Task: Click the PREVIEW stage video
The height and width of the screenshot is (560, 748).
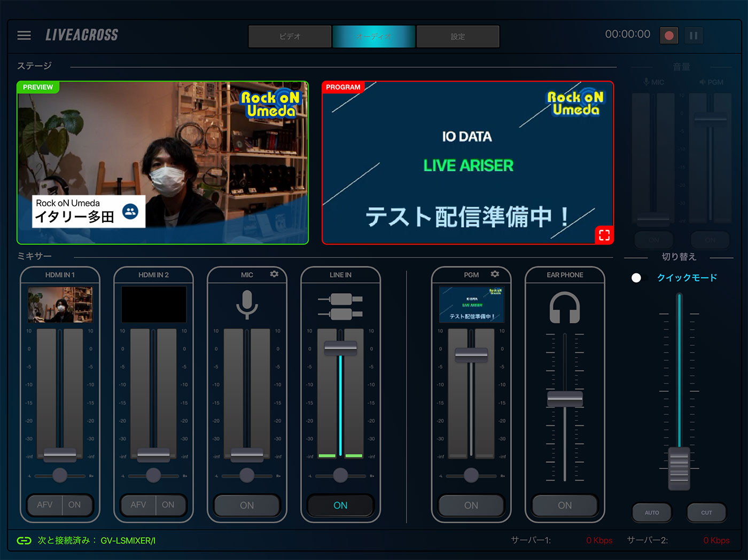Action: [x=162, y=163]
